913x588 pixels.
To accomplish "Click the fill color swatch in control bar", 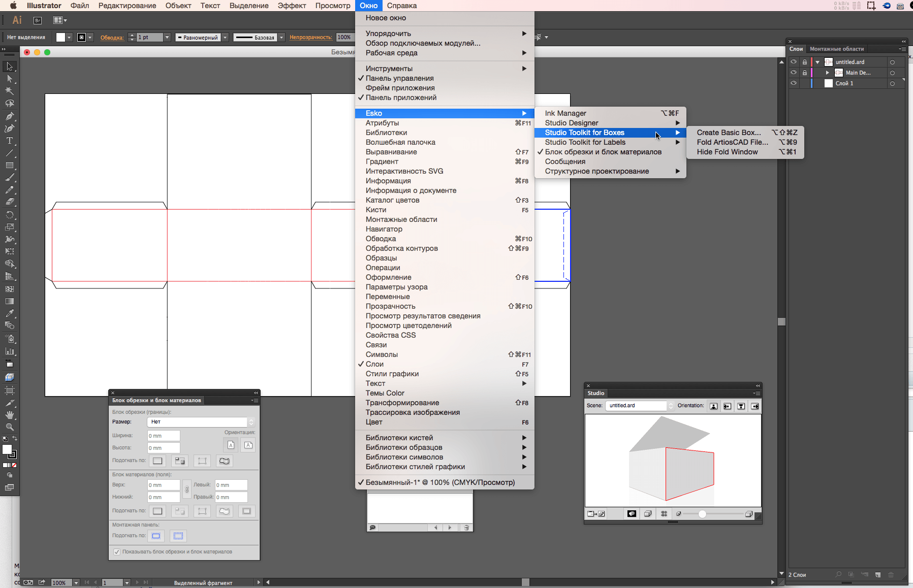I will [60, 37].
